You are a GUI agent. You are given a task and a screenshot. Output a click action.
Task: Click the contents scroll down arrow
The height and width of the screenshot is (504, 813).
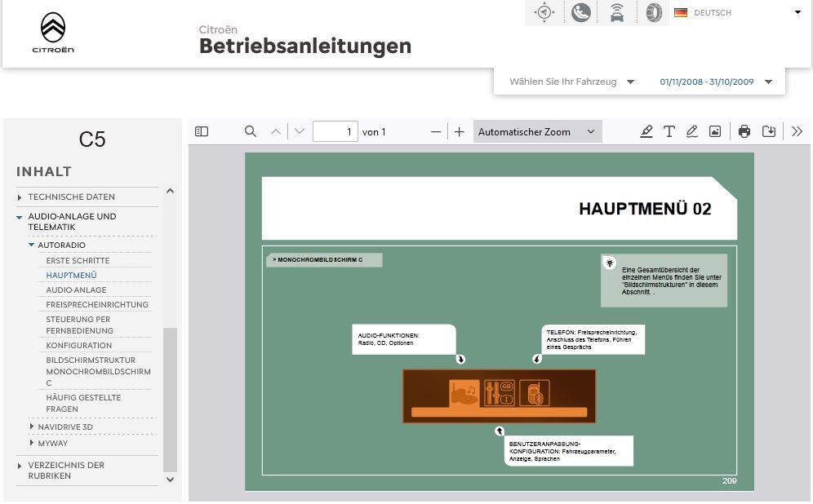(170, 480)
